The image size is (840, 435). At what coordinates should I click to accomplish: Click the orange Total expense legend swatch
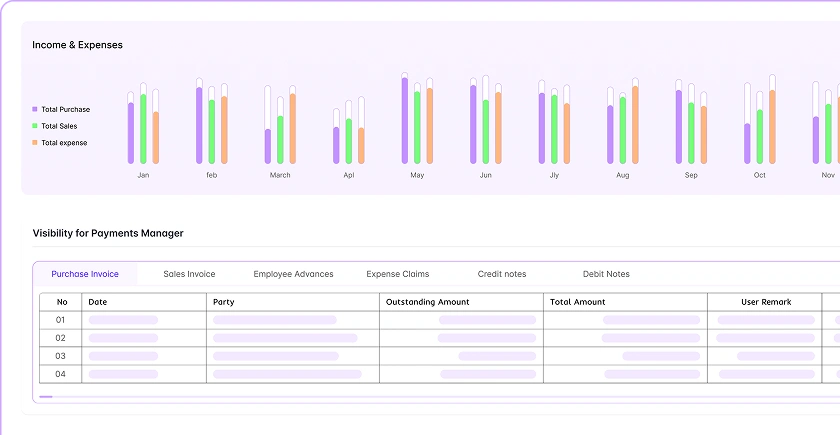[x=35, y=142]
